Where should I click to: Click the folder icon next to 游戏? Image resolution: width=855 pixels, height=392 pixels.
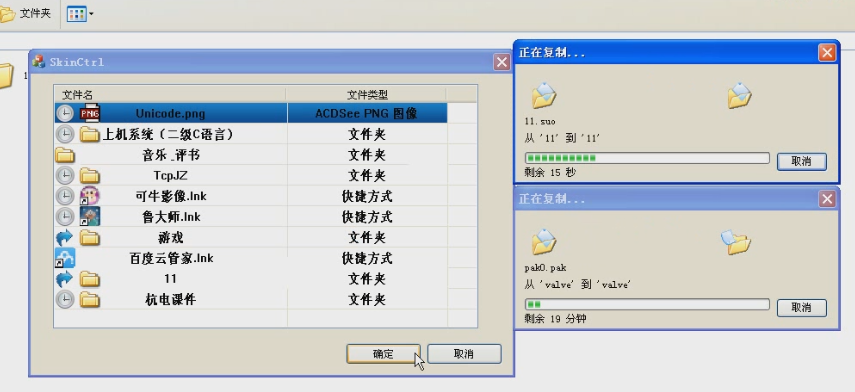pyautogui.click(x=89, y=238)
